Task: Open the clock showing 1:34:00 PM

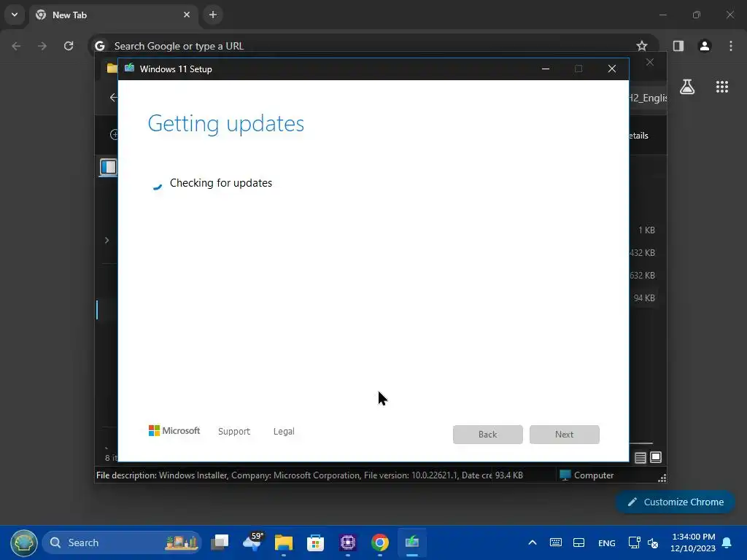Action: point(693,542)
